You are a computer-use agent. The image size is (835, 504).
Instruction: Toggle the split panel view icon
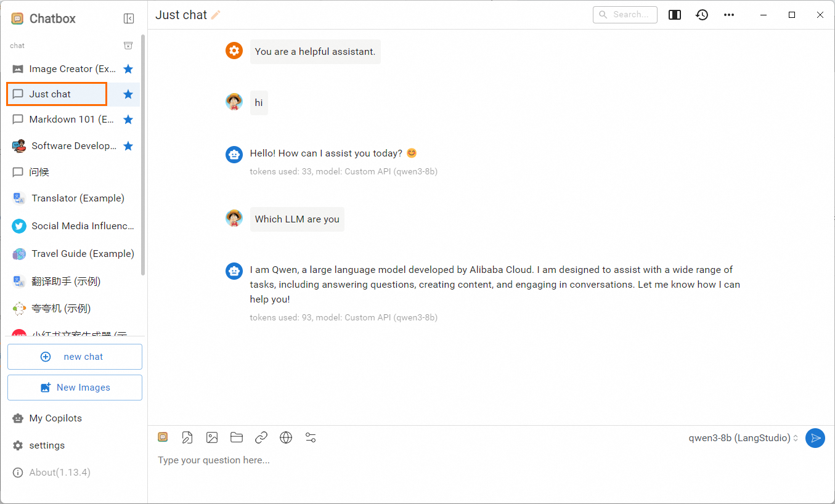[x=675, y=15]
